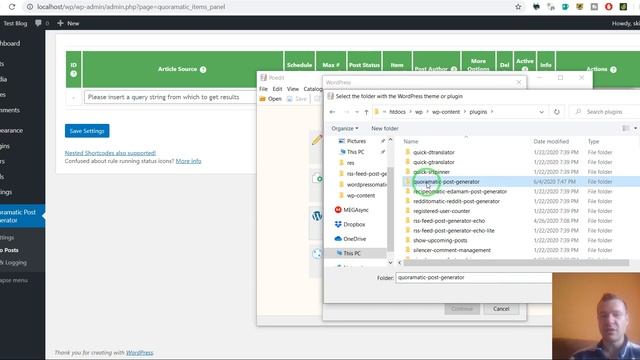Select the quoramatic-post-generator folder
The height and width of the screenshot is (360, 640).
(446, 182)
